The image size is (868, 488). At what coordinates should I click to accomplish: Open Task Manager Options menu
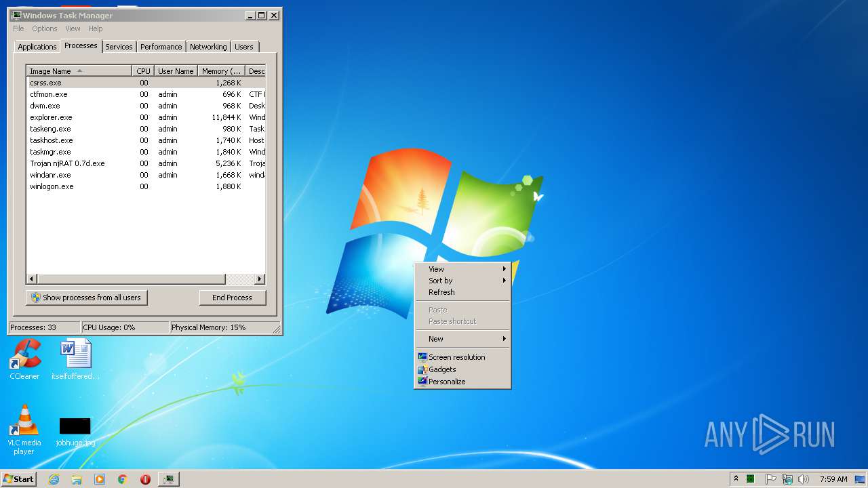coord(45,28)
